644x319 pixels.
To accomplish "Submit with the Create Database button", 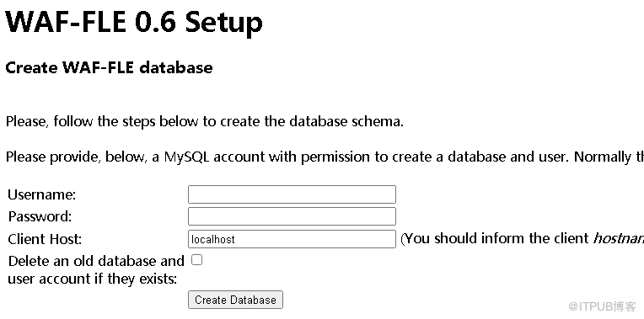I will [x=235, y=300].
